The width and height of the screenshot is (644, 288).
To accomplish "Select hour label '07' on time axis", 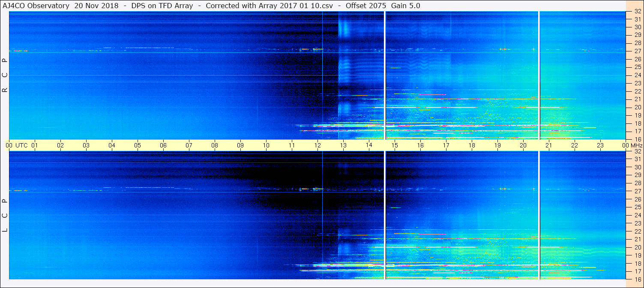I will pos(189,145).
